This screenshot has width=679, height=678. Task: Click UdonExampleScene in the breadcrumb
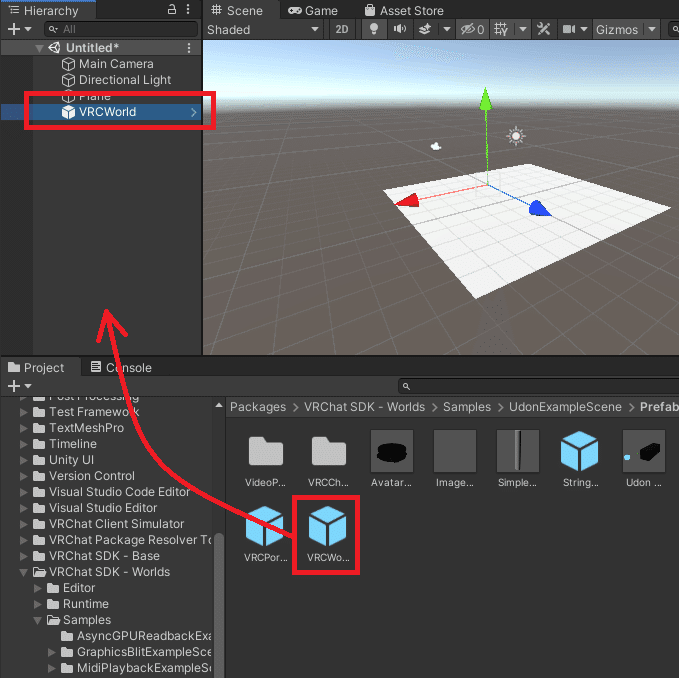[565, 407]
